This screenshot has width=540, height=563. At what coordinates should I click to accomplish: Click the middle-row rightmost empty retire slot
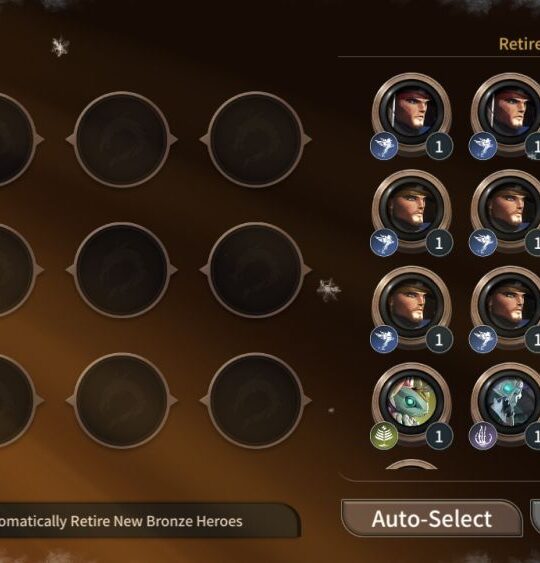[x=256, y=270]
